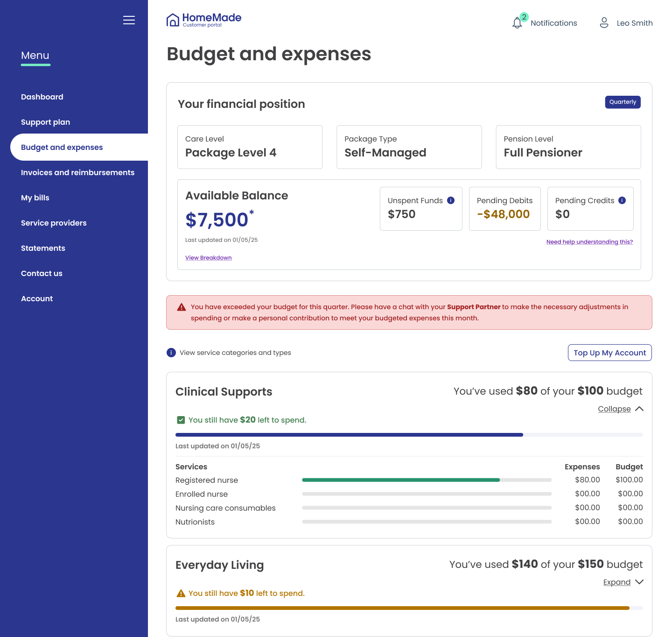
Task: Open Contact us page
Action: click(42, 273)
